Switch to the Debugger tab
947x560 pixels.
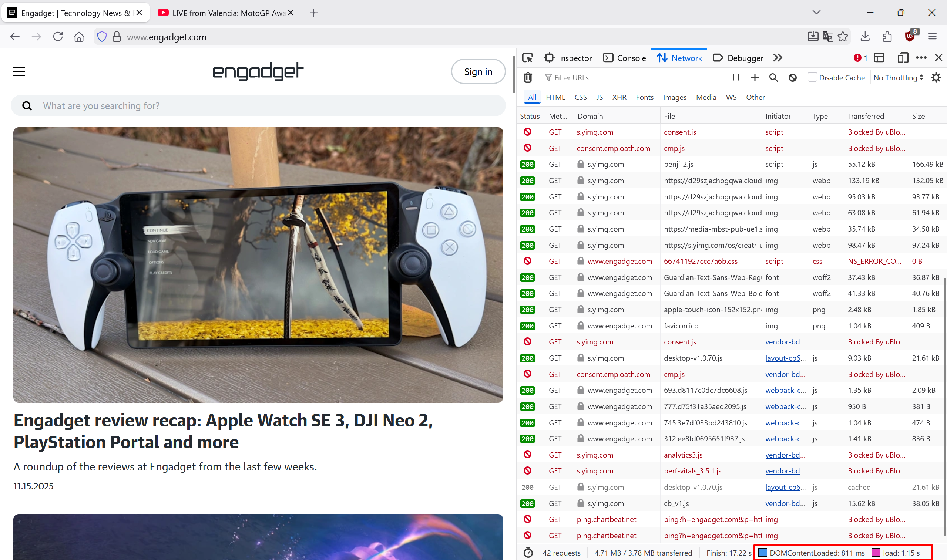tap(738, 58)
